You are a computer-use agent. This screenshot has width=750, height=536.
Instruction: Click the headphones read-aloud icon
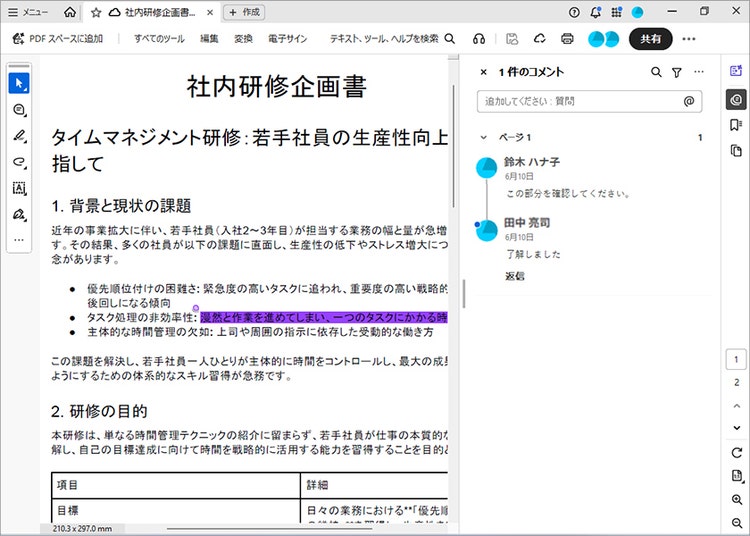click(479, 39)
